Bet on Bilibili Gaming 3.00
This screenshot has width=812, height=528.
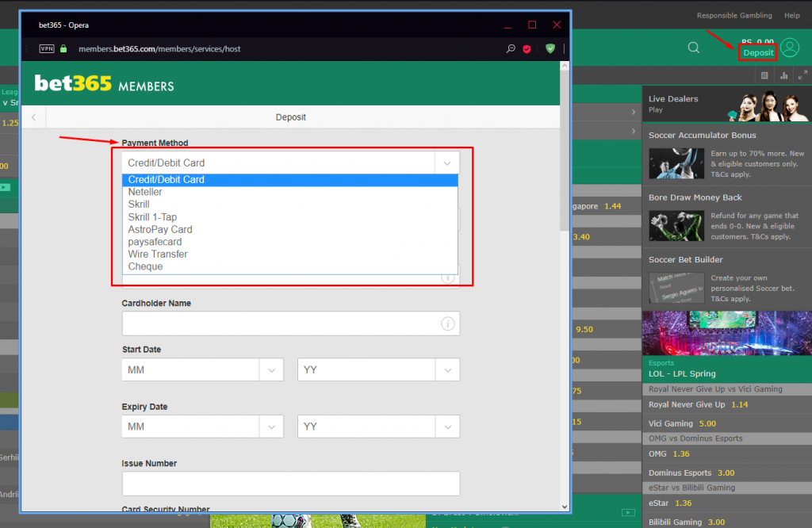[x=727, y=522]
